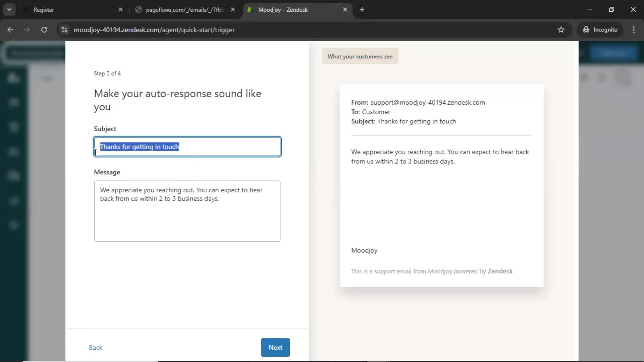Click the preview From email address
644x362 pixels.
(428, 103)
